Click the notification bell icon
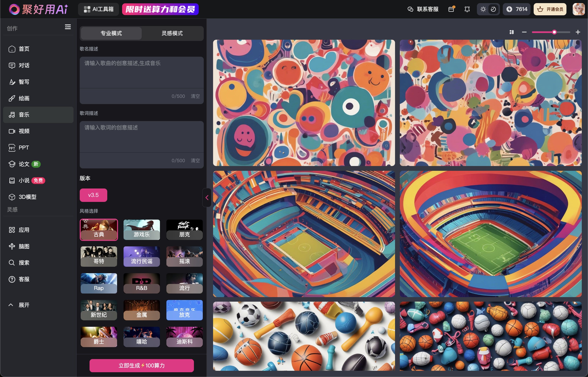588x377 pixels. [467, 9]
